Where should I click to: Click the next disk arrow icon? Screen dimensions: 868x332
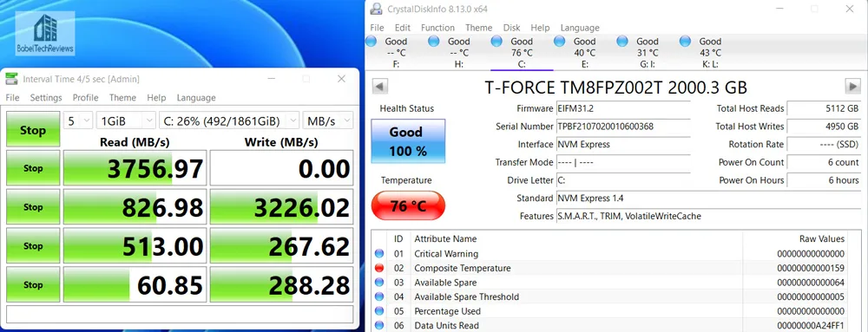(x=852, y=86)
